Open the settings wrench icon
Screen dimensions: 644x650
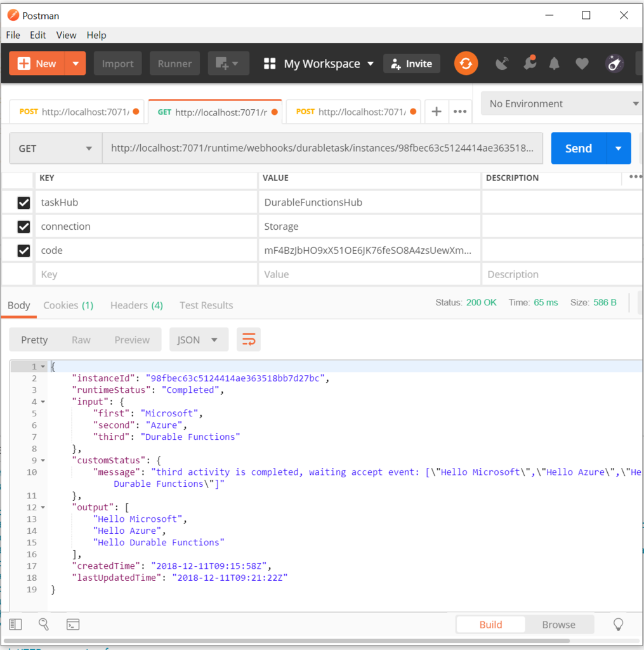coord(530,63)
